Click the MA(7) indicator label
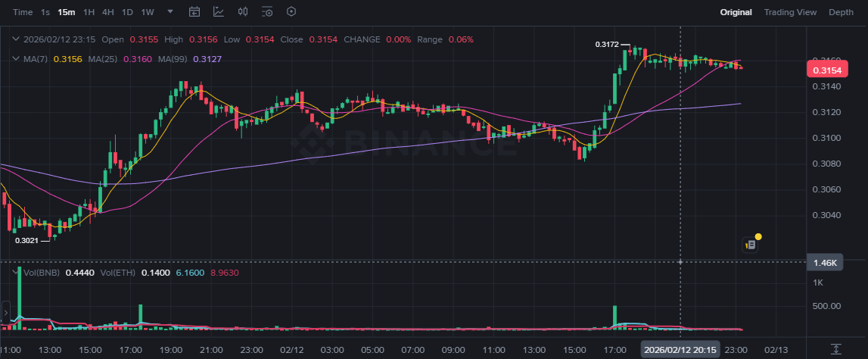The image size is (868, 359). (x=36, y=58)
